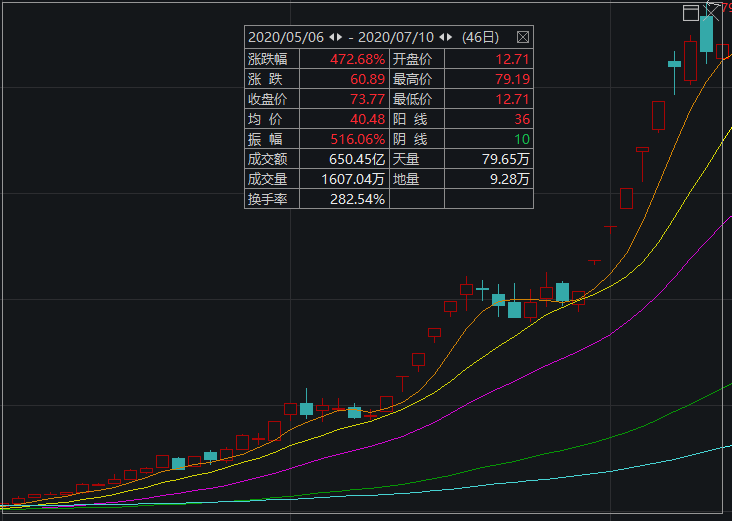Viewport: 732px width, 521px height.
Task: Click the green 10 falling-candle count value
Action: coord(522,140)
